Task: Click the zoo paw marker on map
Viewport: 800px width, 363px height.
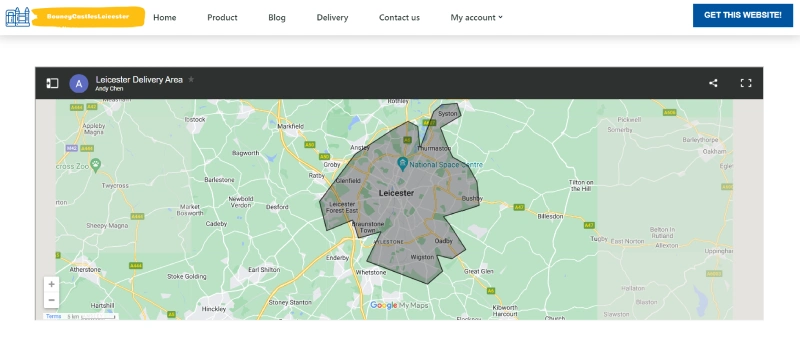Action: (95, 164)
